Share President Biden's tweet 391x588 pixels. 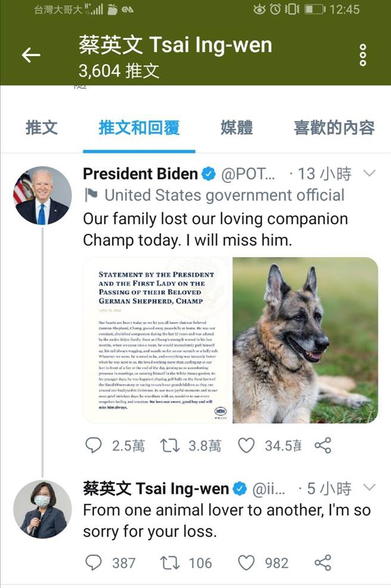[322, 445]
